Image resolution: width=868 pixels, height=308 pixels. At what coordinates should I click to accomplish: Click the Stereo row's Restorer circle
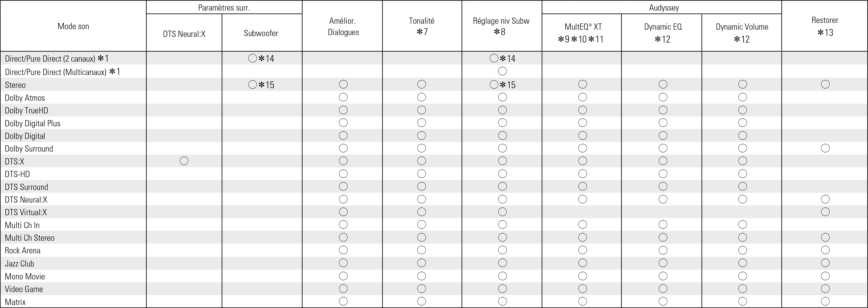tap(825, 84)
